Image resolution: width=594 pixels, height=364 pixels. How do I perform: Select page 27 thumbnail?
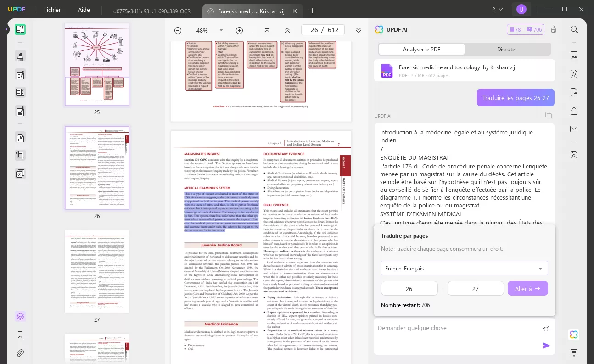(97, 272)
